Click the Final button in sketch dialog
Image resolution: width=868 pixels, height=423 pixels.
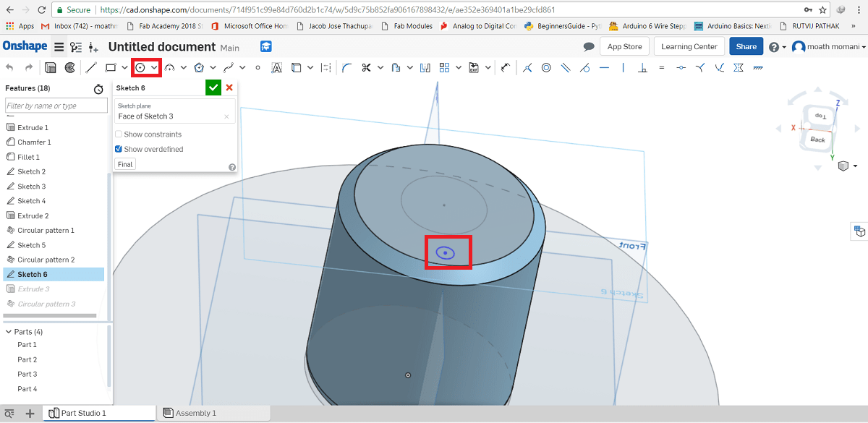pyautogui.click(x=125, y=164)
